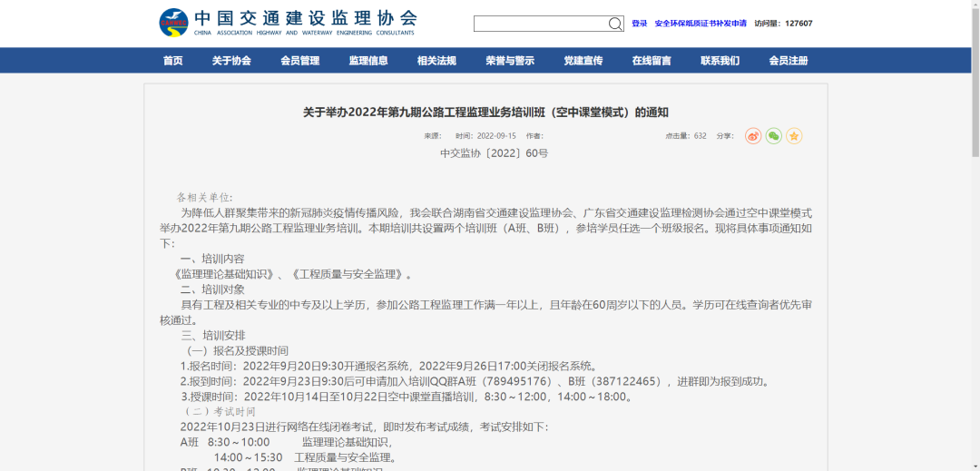
Task: Click the search magnifier icon
Action: 615,24
